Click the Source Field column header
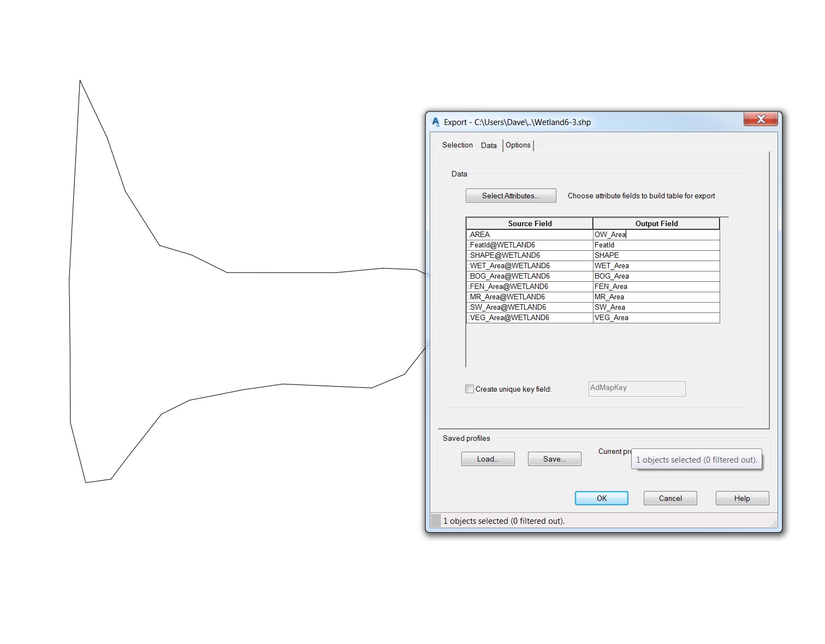 [x=529, y=223]
